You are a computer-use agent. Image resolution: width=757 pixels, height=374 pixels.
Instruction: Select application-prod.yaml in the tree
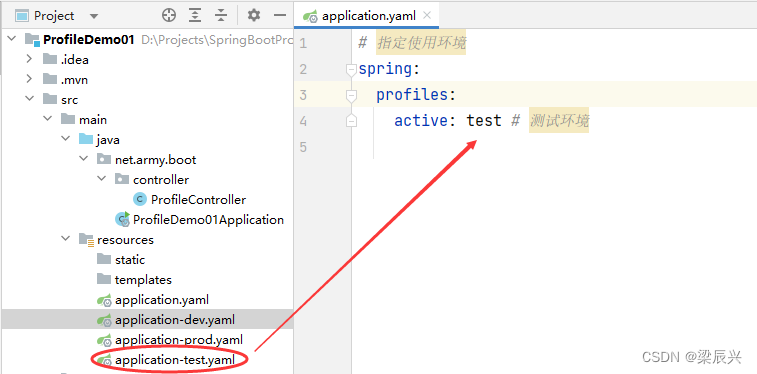point(179,340)
